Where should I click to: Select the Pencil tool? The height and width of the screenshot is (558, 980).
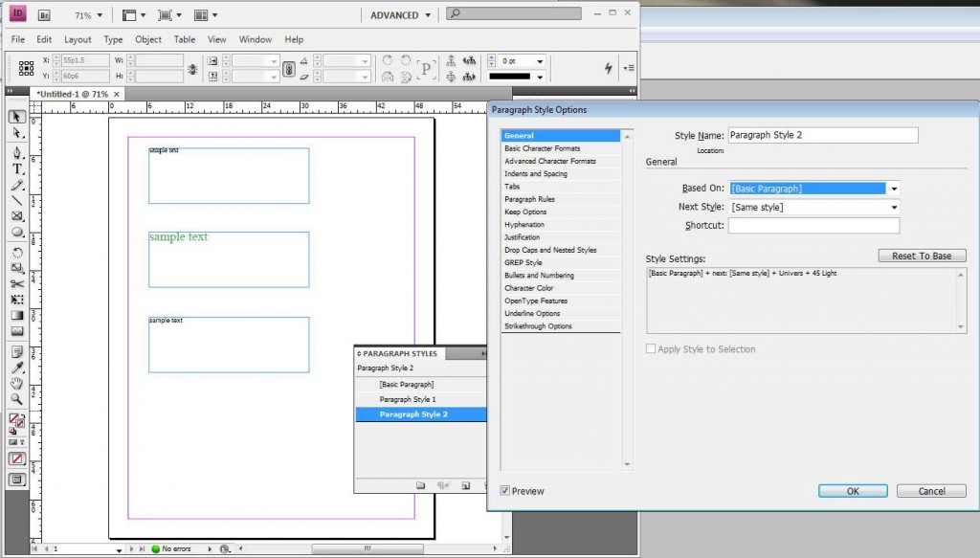click(17, 185)
